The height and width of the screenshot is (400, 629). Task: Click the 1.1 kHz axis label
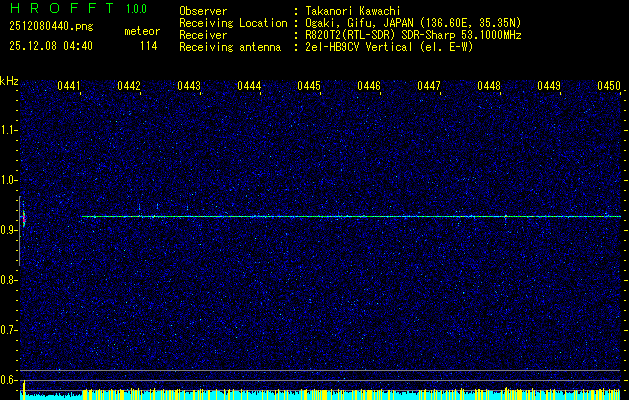(x=8, y=130)
